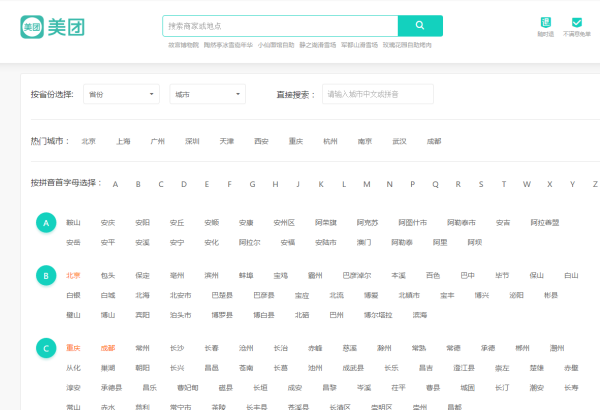Click the teal circle C section badge

[45, 348]
